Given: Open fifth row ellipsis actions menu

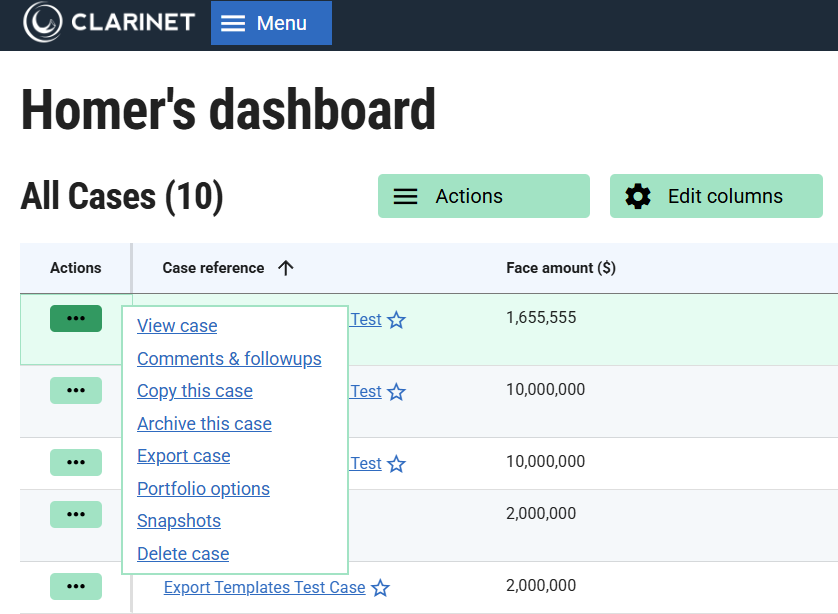Looking at the screenshot, I should 76,586.
